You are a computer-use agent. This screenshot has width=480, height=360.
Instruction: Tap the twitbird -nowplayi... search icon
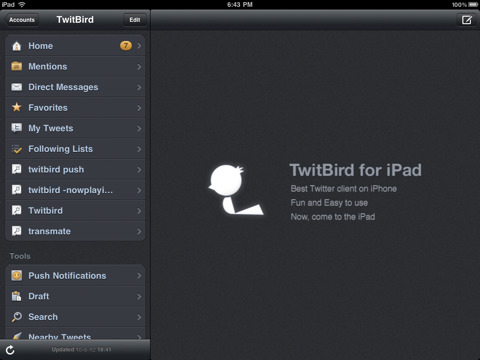tap(16, 190)
